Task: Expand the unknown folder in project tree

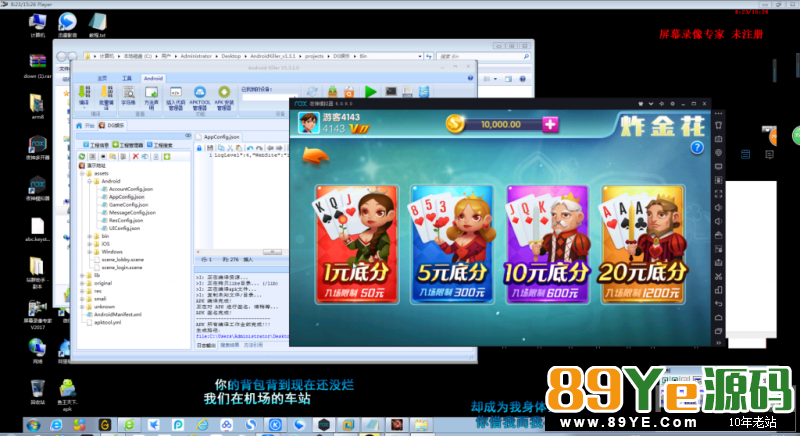Action: click(82, 306)
